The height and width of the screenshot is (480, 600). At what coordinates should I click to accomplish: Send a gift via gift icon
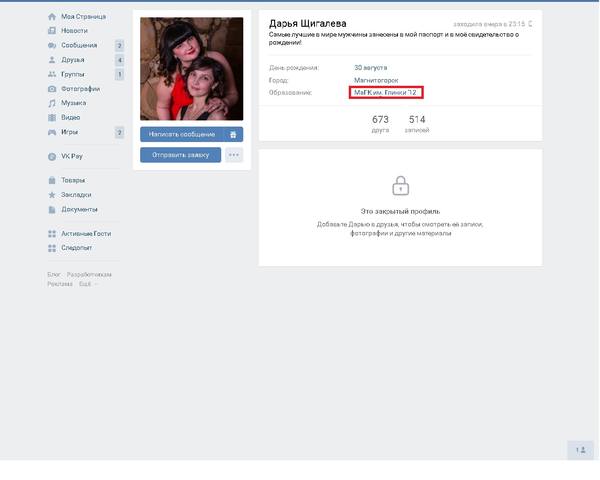[233, 134]
